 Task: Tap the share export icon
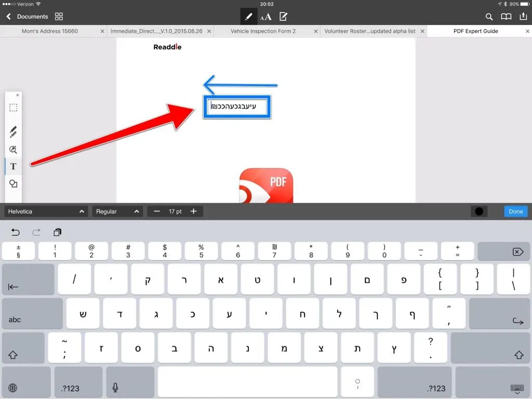pyautogui.click(x=523, y=17)
